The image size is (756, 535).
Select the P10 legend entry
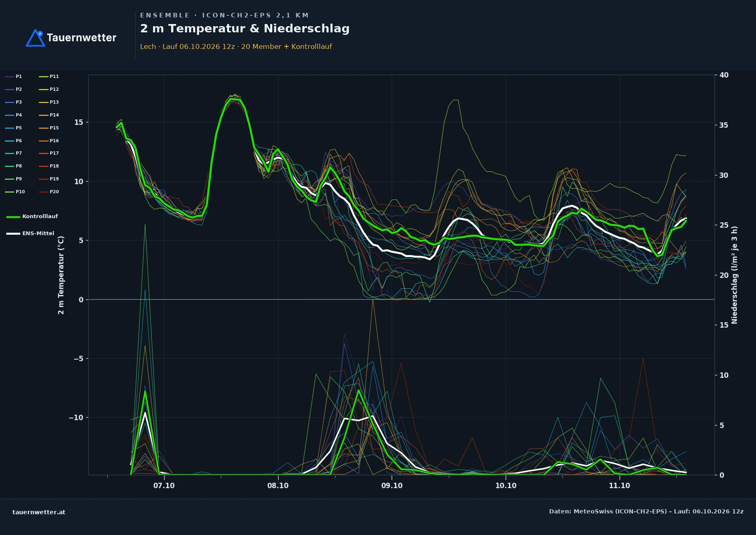15,192
